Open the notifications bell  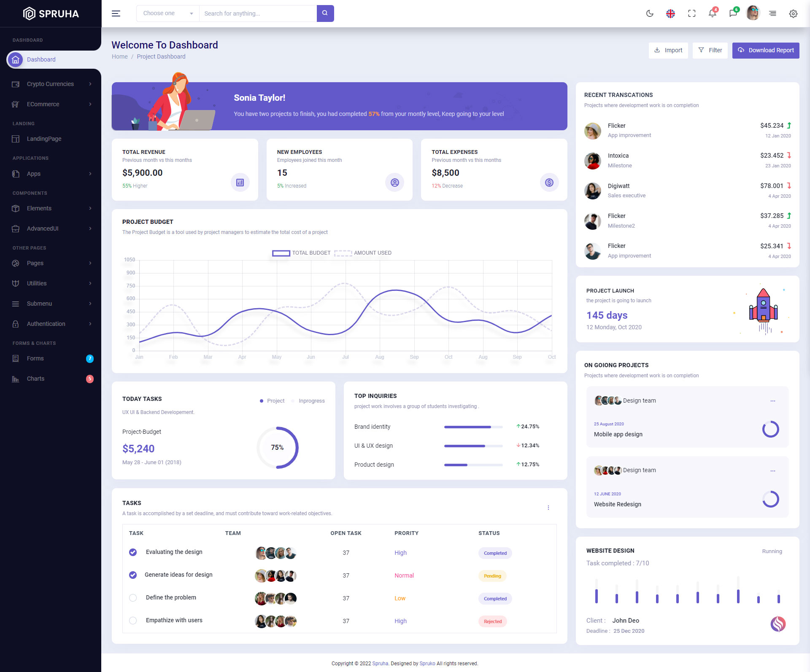tap(712, 13)
